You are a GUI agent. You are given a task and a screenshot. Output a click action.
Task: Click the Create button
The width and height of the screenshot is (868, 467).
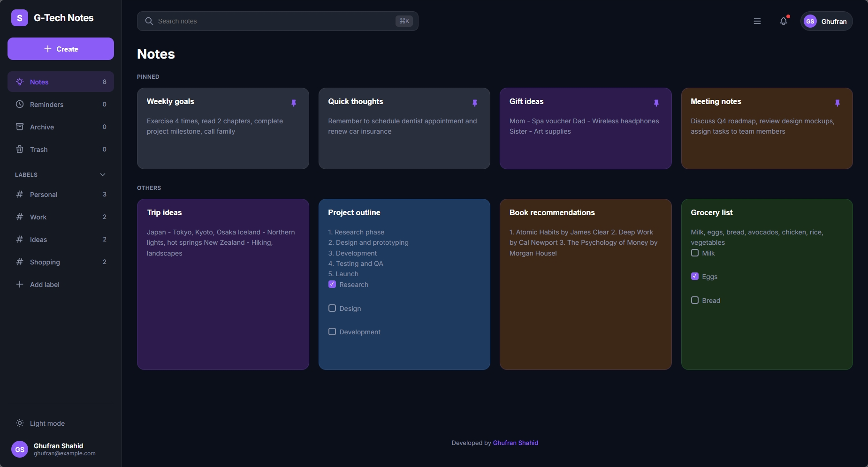pyautogui.click(x=61, y=49)
